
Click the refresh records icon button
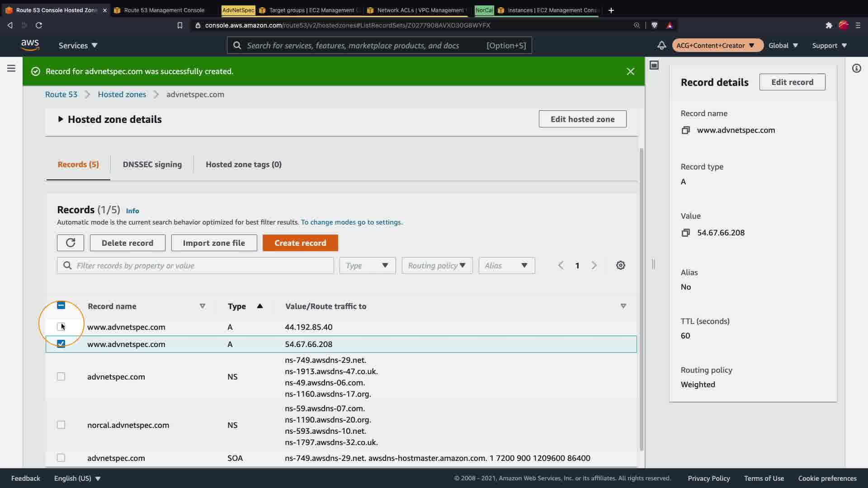(x=70, y=243)
